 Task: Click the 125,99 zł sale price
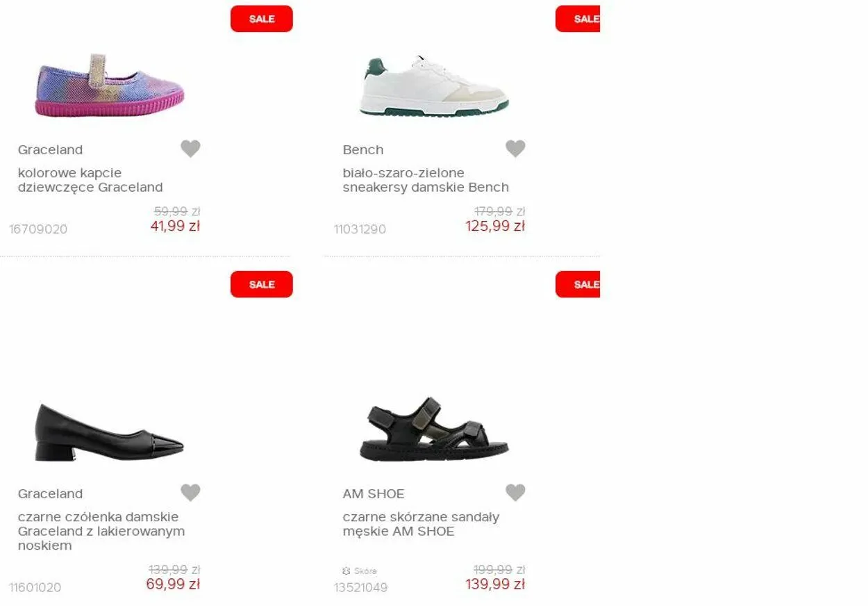(495, 227)
